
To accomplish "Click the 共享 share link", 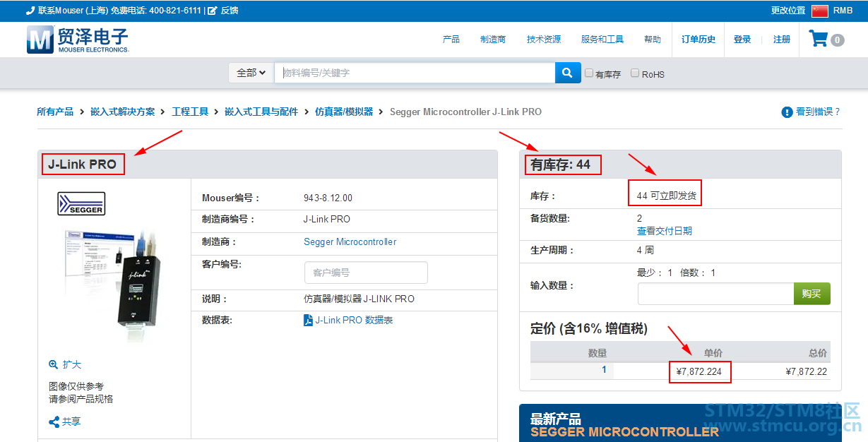I will pos(71,422).
